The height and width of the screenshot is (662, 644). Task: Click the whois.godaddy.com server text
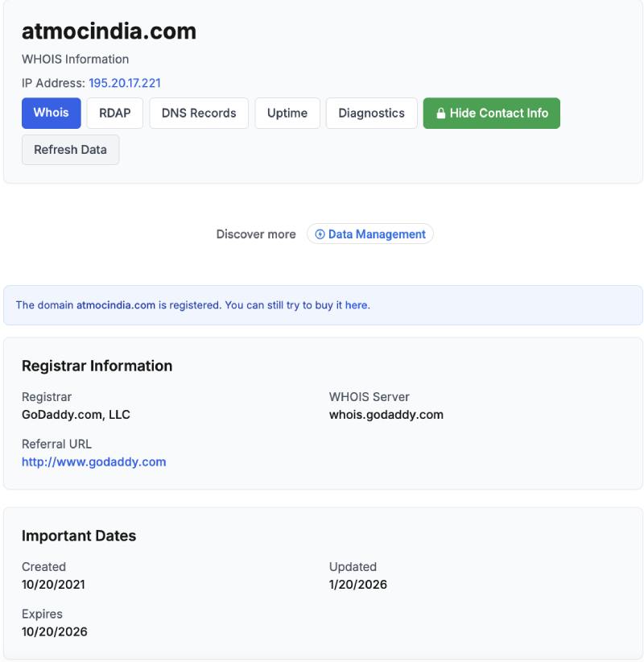(x=386, y=415)
